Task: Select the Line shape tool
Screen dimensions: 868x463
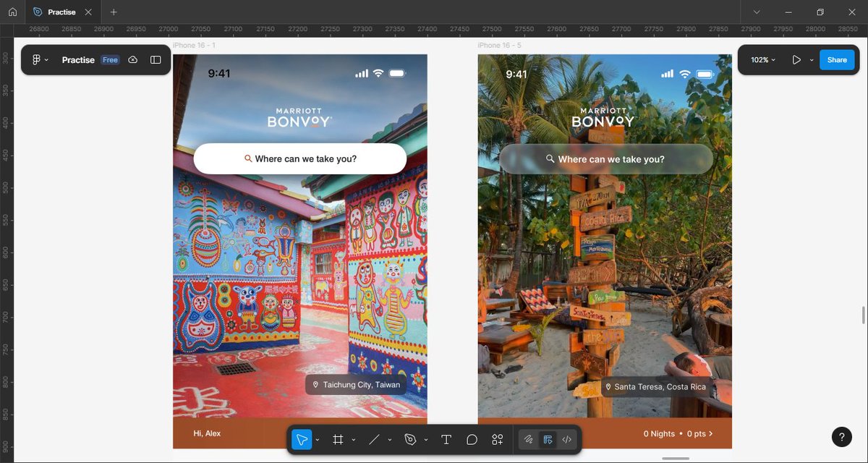Action: click(374, 439)
